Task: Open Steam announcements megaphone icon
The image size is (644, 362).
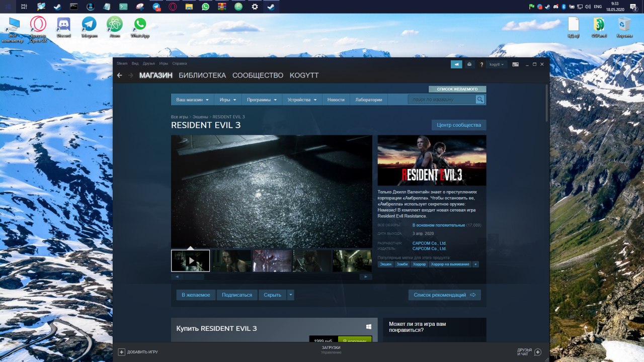Action: (x=456, y=64)
